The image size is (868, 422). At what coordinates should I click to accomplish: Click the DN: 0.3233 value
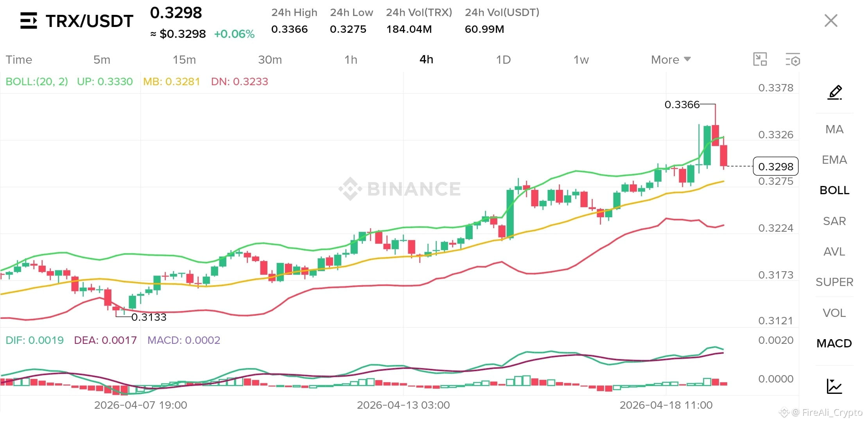click(x=239, y=81)
